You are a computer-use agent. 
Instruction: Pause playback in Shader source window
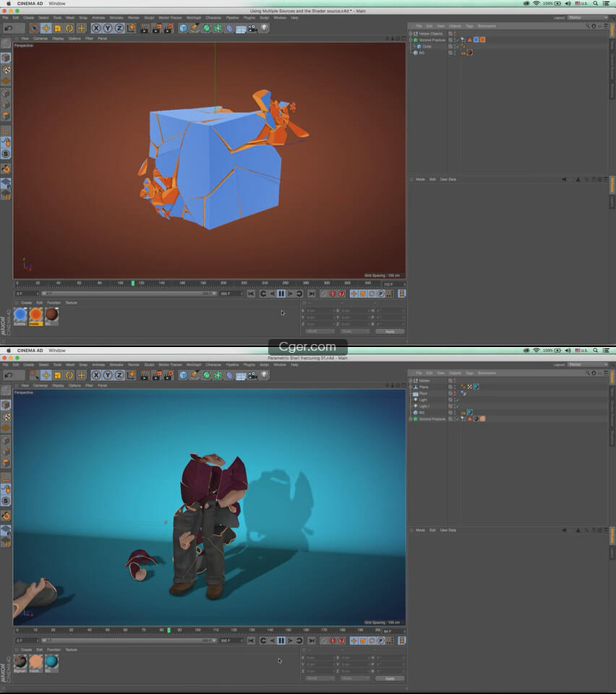281,294
